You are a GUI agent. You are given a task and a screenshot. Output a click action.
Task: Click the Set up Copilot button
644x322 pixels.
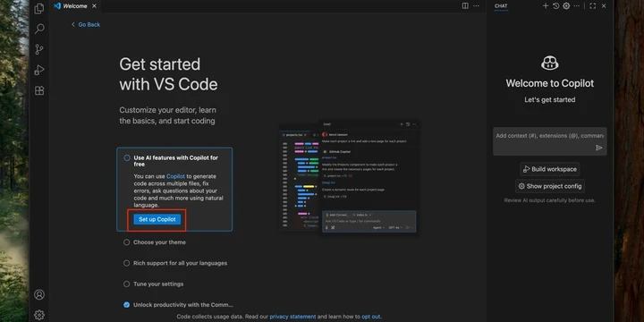(157, 219)
